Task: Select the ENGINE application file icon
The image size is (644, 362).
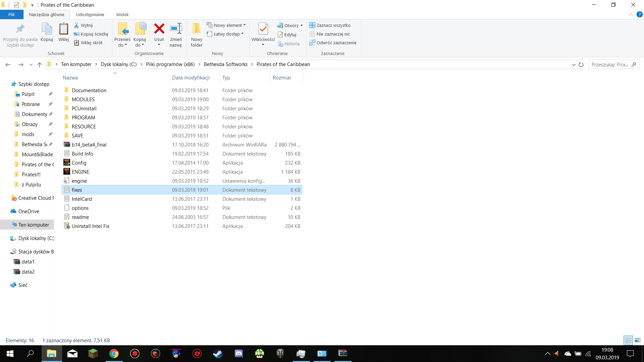Action: click(x=67, y=172)
